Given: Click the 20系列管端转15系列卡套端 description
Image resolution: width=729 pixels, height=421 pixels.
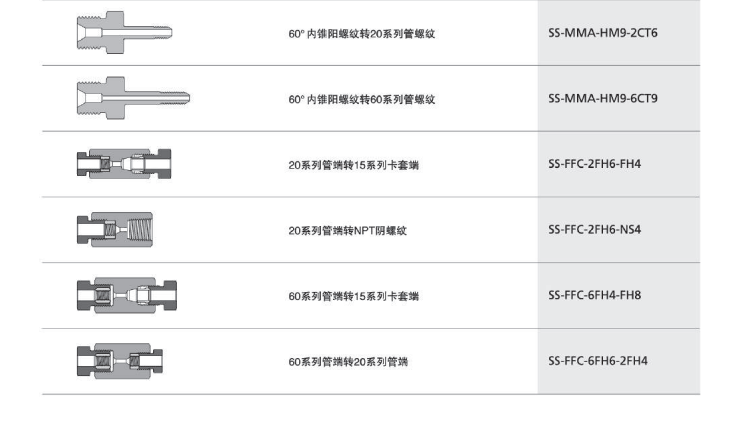Looking at the screenshot, I should pyautogui.click(x=353, y=165).
